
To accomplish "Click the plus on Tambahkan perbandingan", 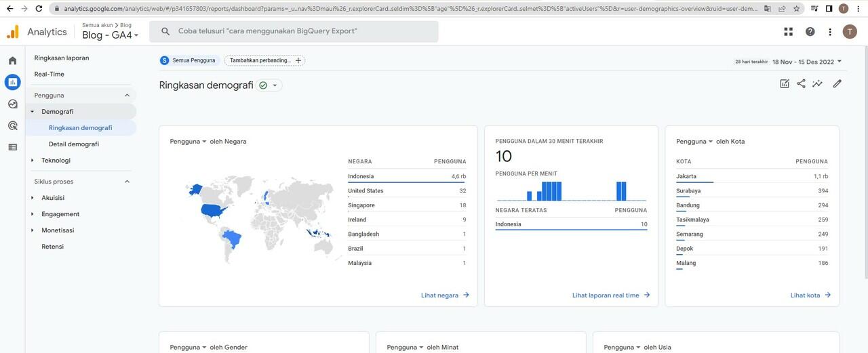I will pos(298,60).
